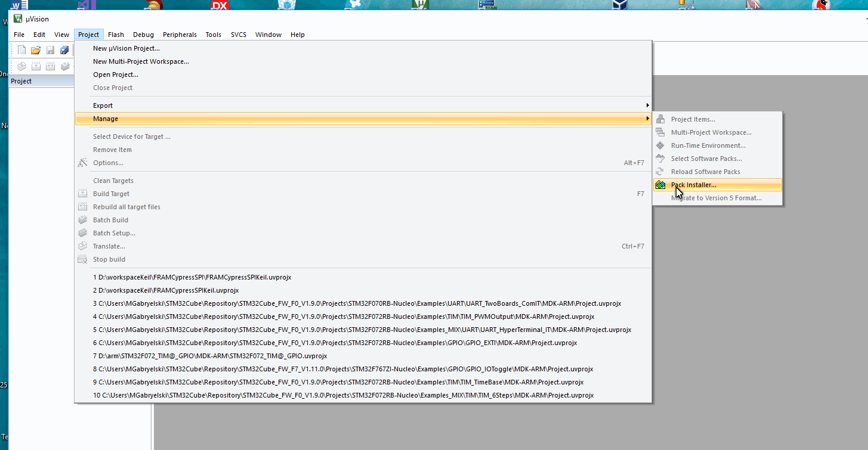Open the SVCS menu
The image size is (868, 450).
pyautogui.click(x=239, y=35)
